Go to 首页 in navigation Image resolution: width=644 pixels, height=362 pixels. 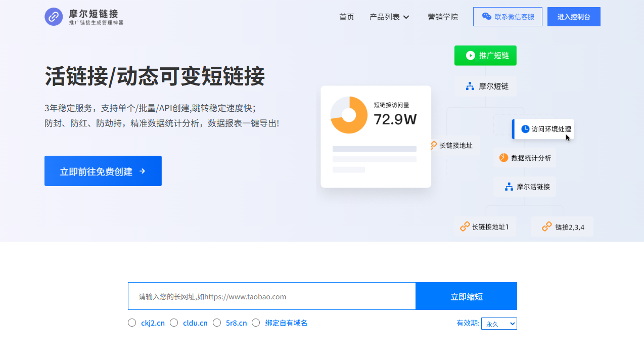346,17
